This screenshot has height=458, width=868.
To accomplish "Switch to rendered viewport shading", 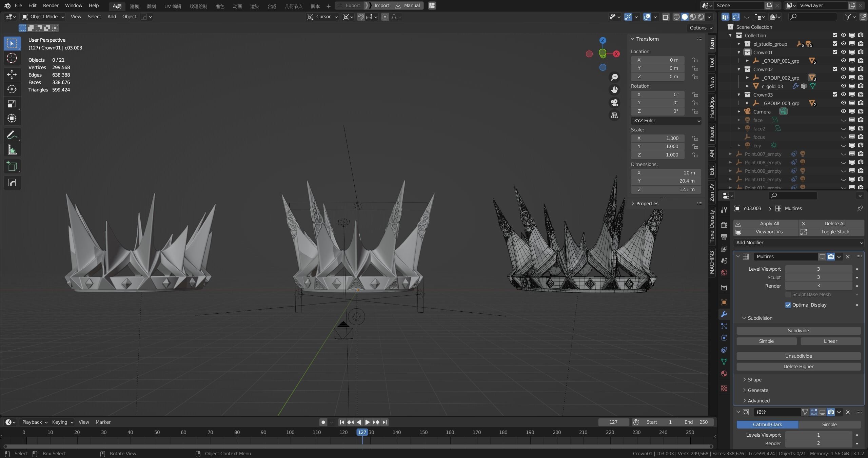I will [701, 17].
